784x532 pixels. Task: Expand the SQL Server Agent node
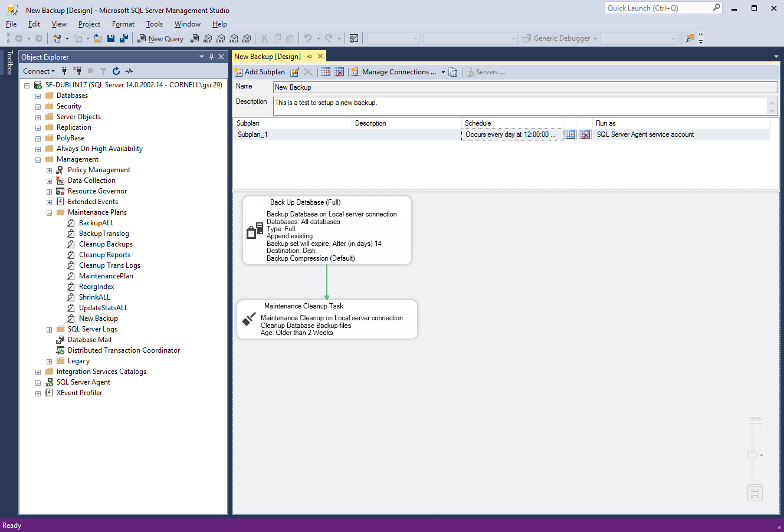tap(38, 383)
